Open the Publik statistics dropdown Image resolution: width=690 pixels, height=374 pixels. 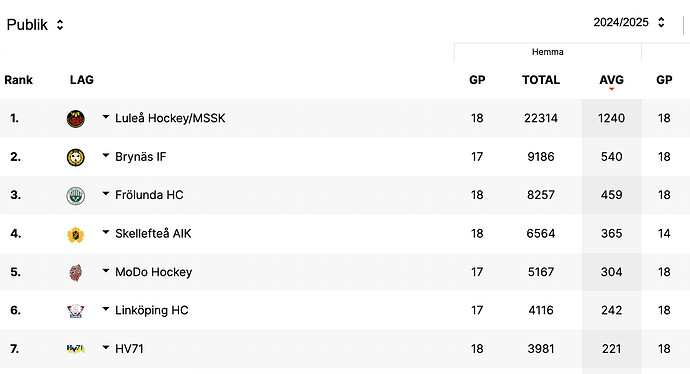pos(35,25)
